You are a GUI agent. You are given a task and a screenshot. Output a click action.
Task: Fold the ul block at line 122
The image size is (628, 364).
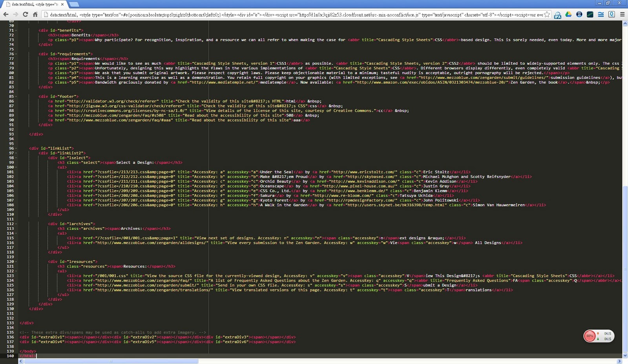click(x=16, y=271)
